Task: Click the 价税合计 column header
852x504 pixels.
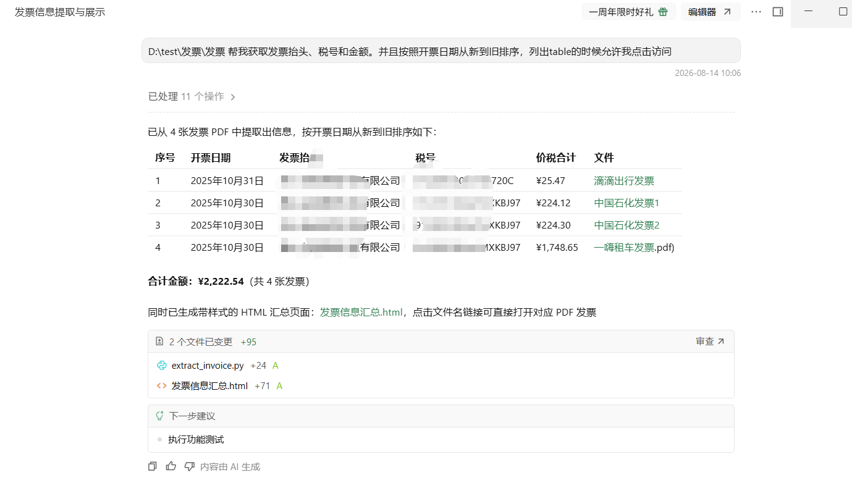Action: click(x=556, y=158)
